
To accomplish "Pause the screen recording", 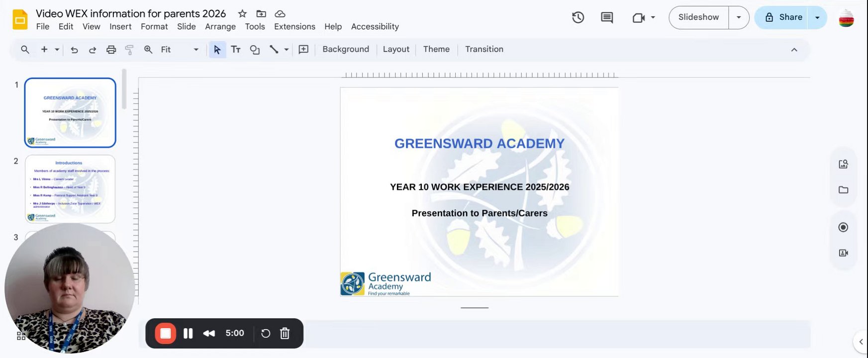I will (188, 333).
